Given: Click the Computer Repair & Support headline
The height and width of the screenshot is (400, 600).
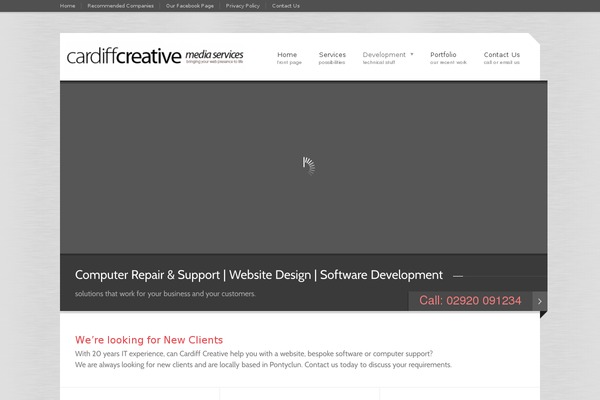Looking at the screenshot, I should (x=259, y=275).
